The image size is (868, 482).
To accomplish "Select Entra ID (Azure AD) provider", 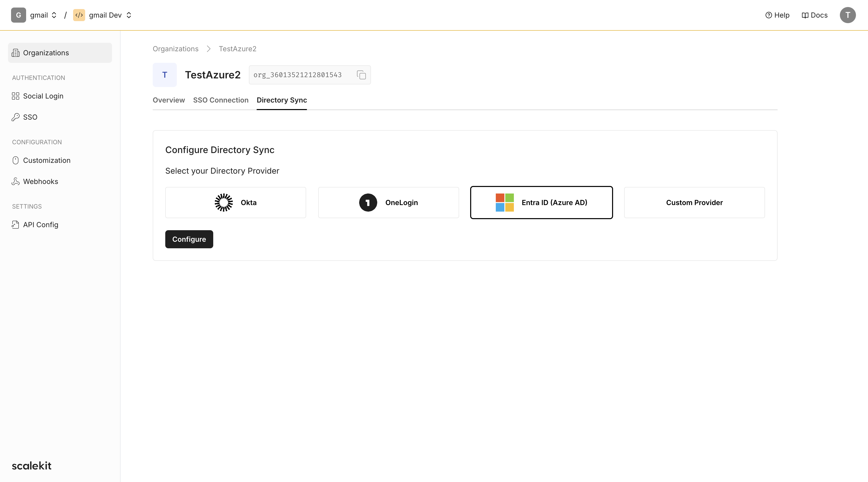I will [x=541, y=203].
